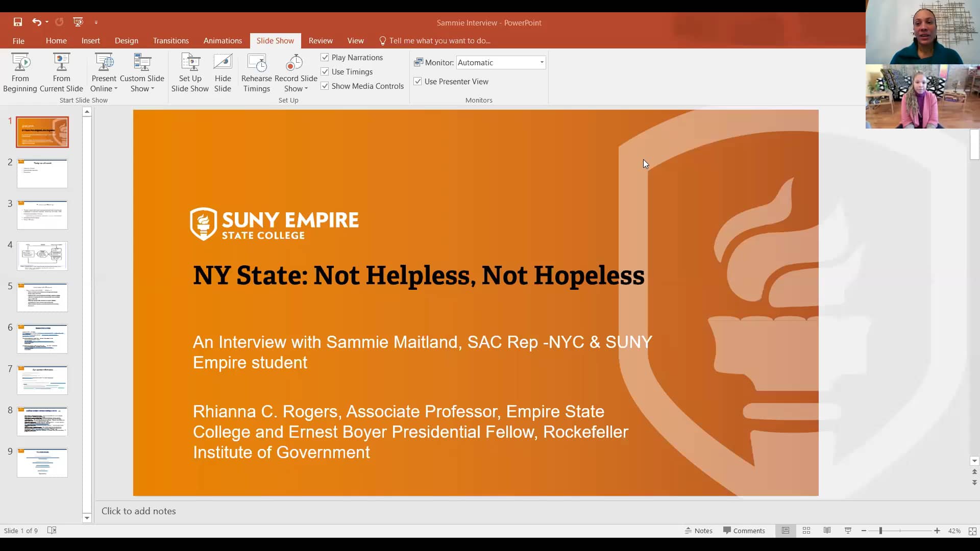Viewport: 980px width, 551px height.
Task: Start show From Current Slide
Action: (x=61, y=73)
